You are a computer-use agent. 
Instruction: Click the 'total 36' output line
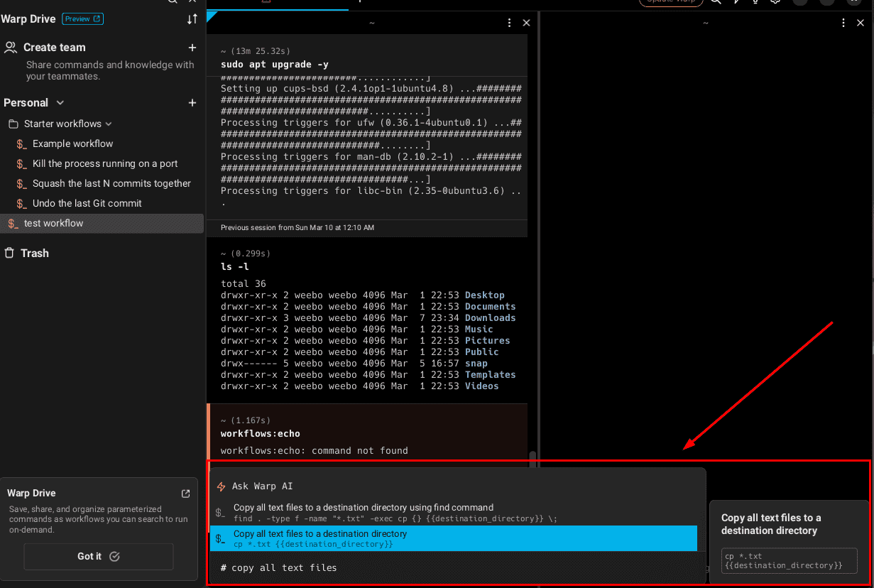244,284
